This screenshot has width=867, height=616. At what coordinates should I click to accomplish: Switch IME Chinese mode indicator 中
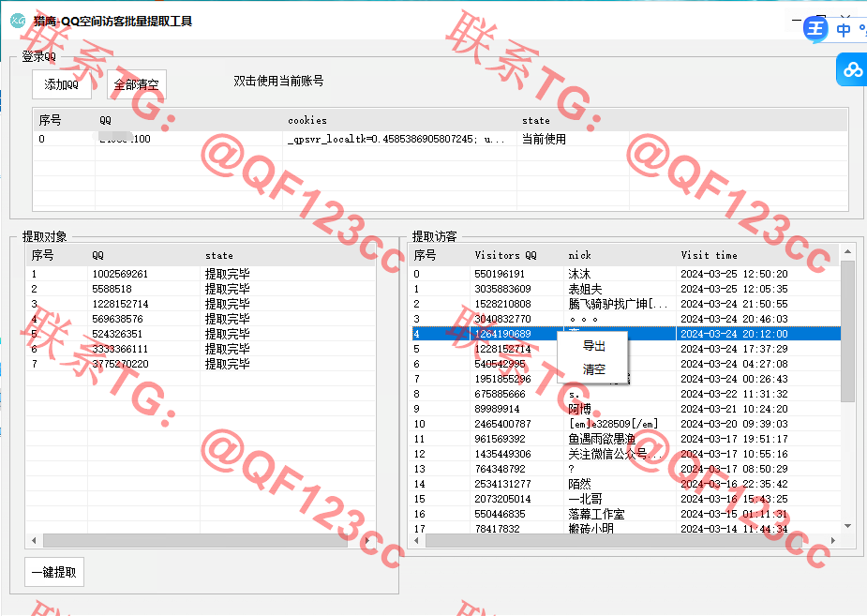844,30
